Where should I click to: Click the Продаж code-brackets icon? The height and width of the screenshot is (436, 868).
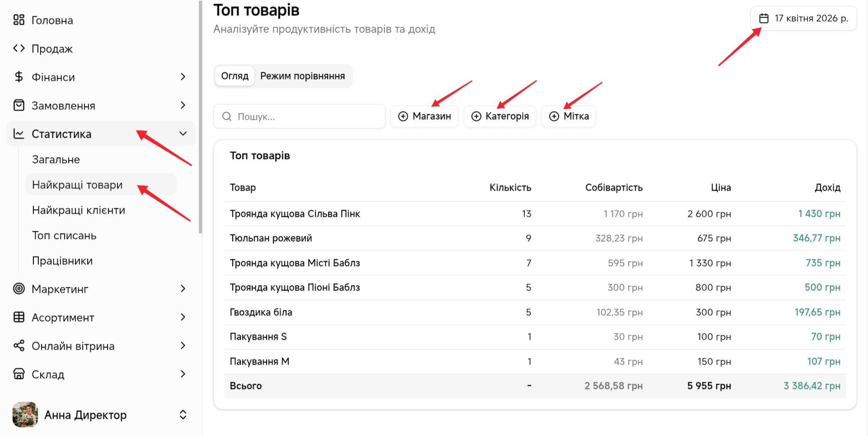[19, 48]
